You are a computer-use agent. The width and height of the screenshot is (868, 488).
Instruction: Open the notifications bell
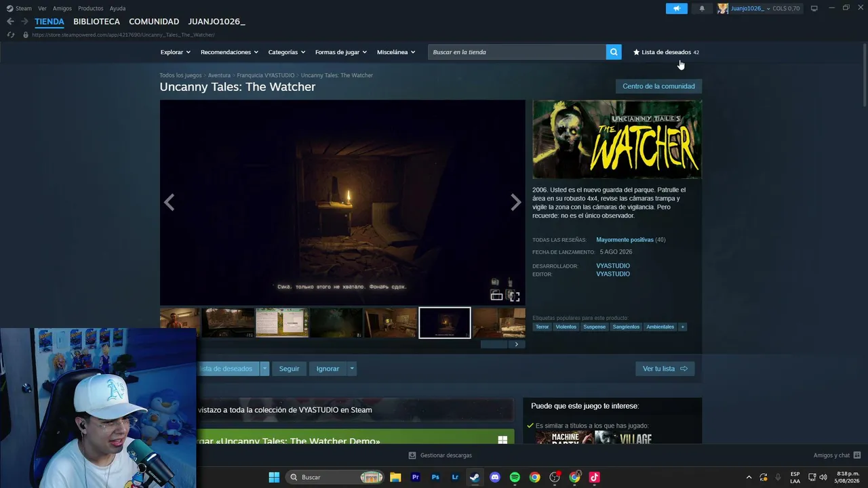(x=702, y=8)
